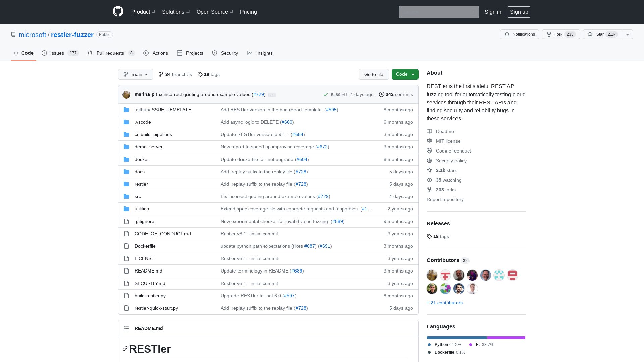Expand the Solutions menu
Image resolution: width=644 pixels, height=362 pixels.
tap(176, 12)
